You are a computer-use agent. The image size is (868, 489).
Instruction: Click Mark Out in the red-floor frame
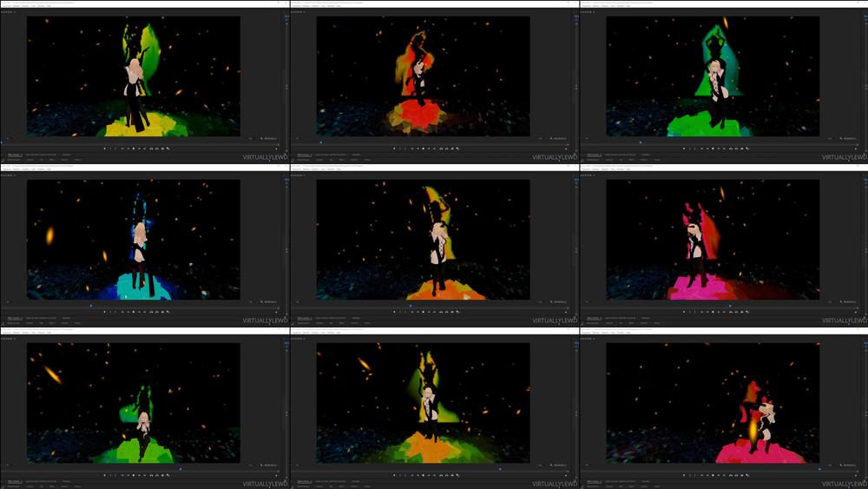point(405,149)
